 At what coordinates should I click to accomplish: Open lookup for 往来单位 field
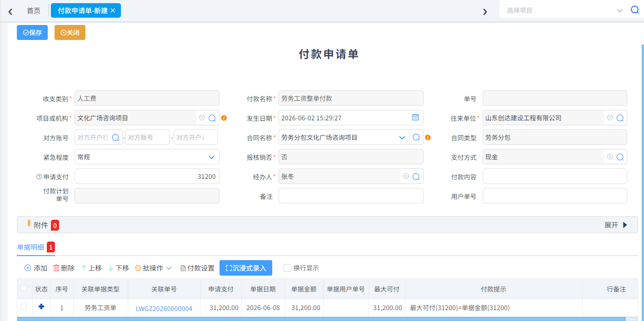620,118
